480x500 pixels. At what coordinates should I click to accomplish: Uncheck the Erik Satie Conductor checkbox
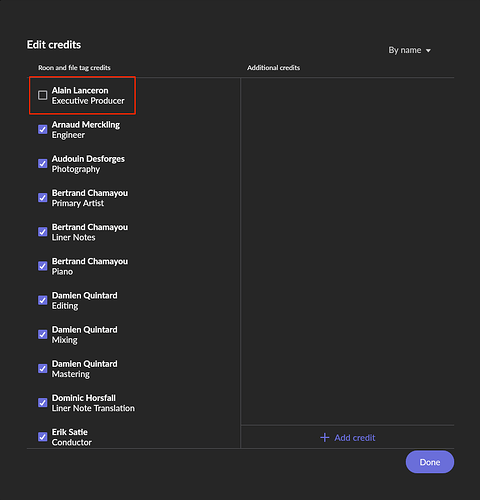pyautogui.click(x=42, y=437)
